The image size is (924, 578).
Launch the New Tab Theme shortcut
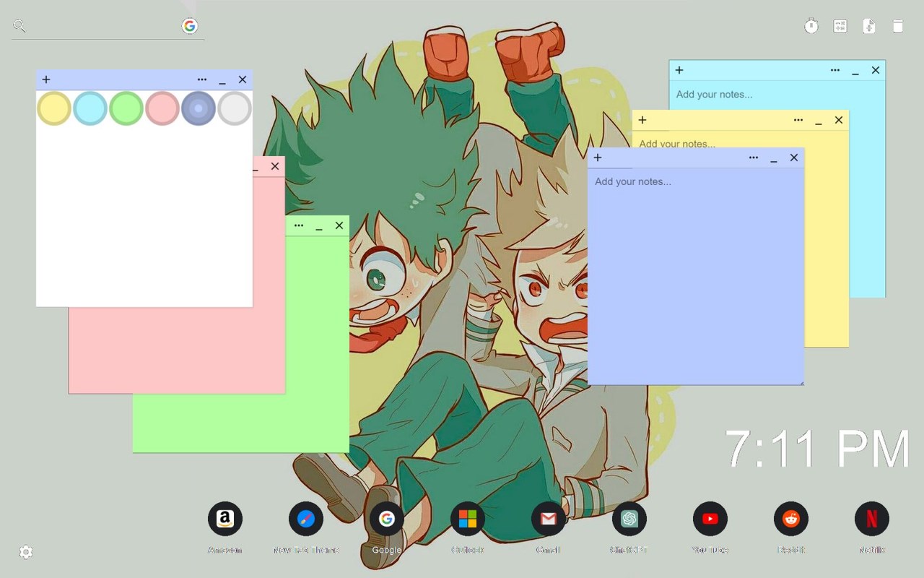[x=306, y=519]
